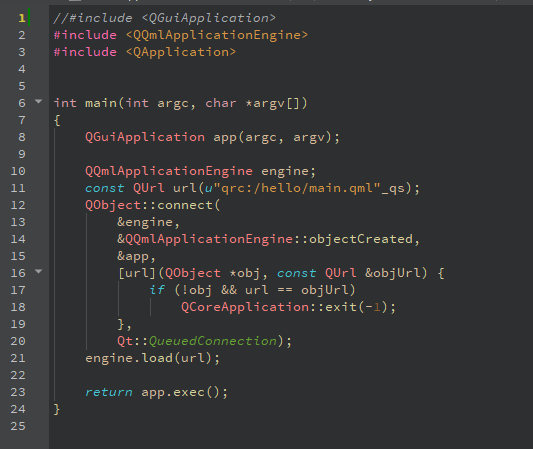
Task: Click '!obj' in the if condition
Action: 197,290
